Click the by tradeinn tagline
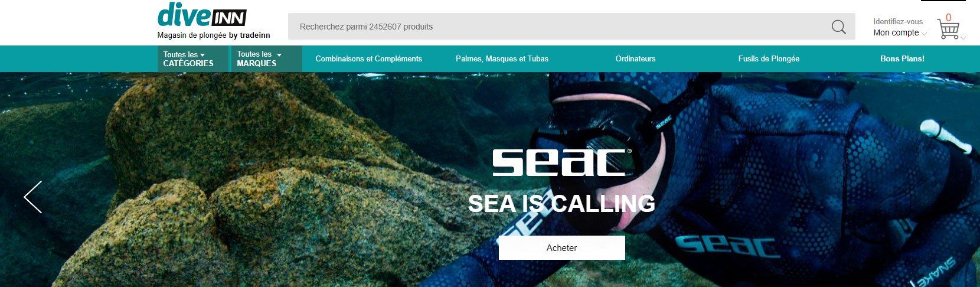980x287 pixels. coord(249,35)
